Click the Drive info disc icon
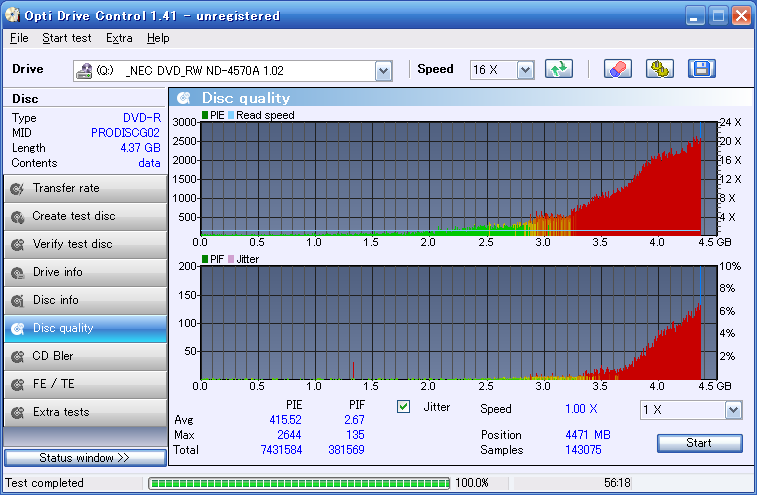 17,272
